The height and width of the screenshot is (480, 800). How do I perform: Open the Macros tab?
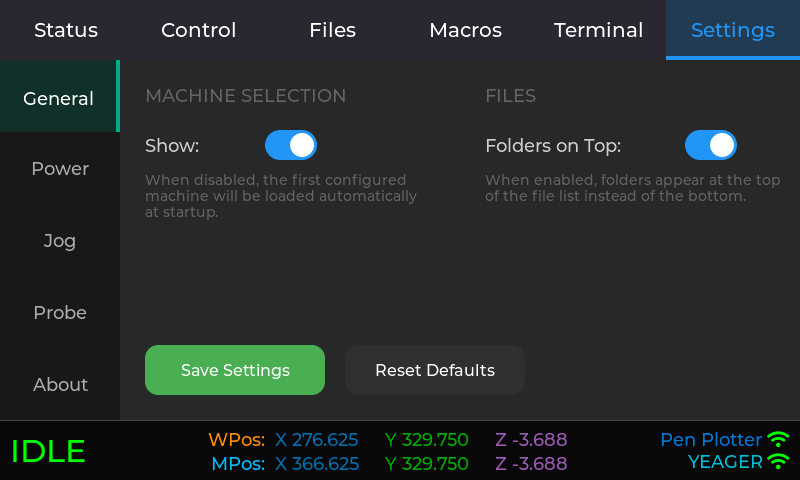tap(465, 30)
